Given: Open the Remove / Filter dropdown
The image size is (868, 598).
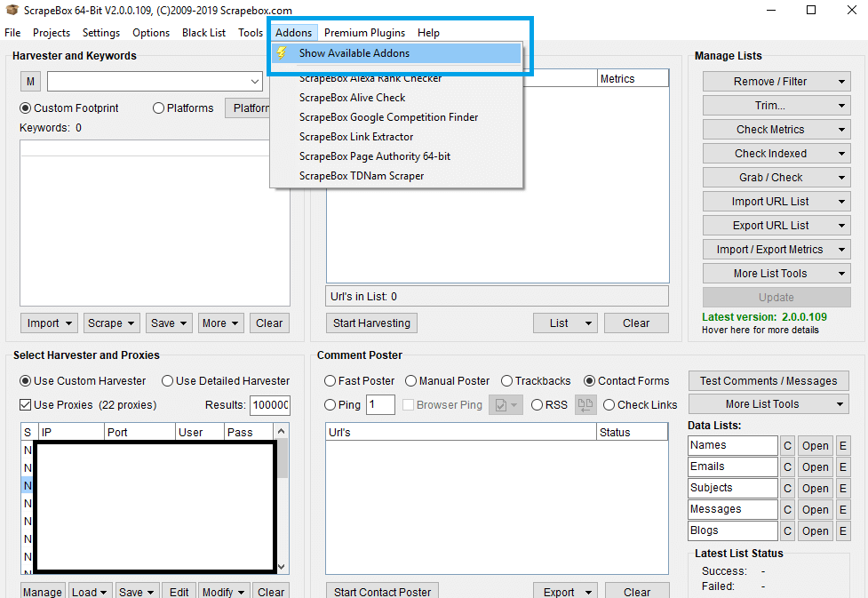Looking at the screenshot, I should [x=776, y=82].
